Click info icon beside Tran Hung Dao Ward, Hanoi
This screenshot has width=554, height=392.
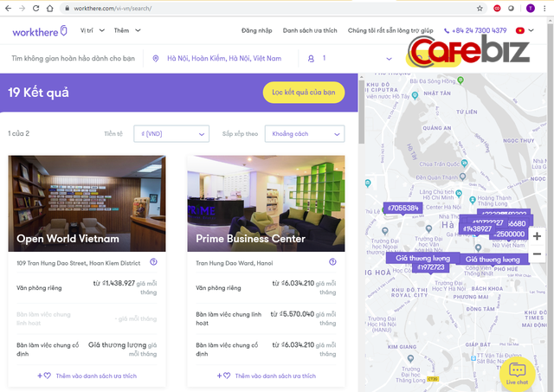332,262
